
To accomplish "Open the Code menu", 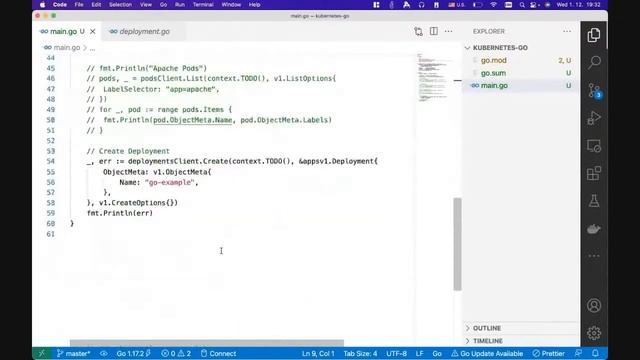I will click(x=60, y=5).
